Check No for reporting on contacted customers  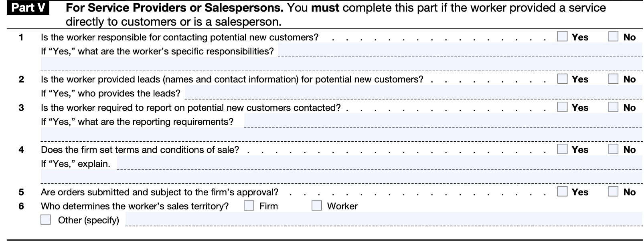[613, 107]
